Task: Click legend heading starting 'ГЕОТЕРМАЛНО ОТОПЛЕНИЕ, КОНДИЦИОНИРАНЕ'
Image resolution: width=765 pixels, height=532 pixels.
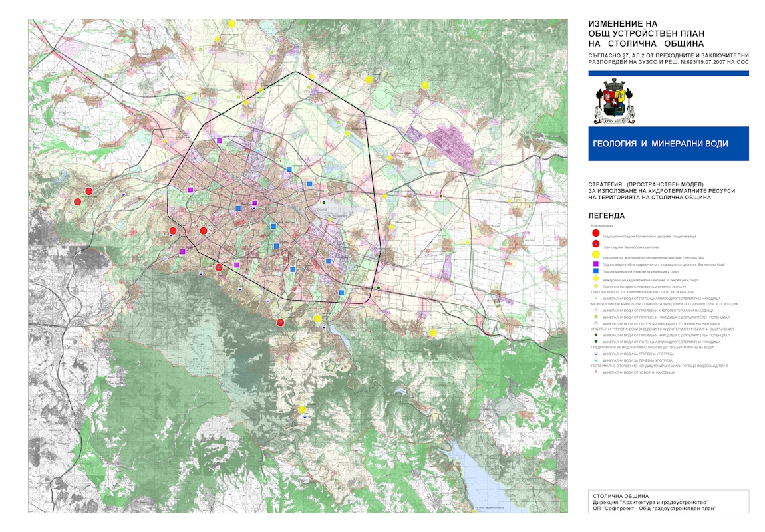Action: coord(659,366)
